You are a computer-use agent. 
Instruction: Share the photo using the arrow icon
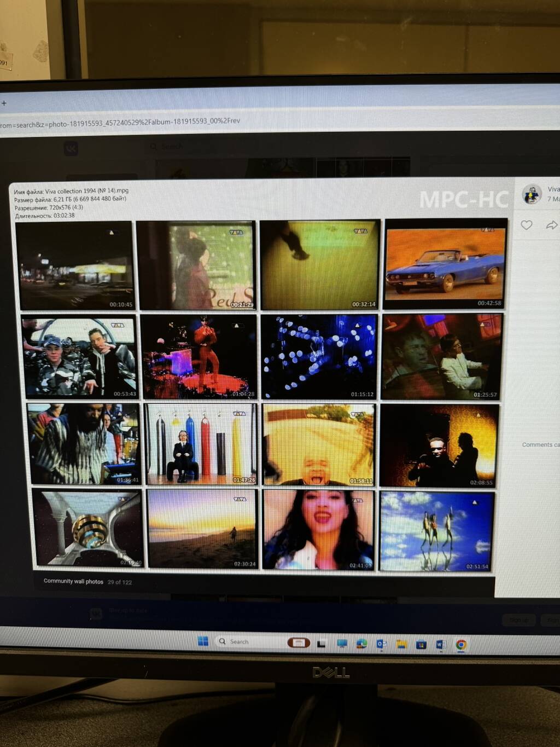(x=552, y=225)
